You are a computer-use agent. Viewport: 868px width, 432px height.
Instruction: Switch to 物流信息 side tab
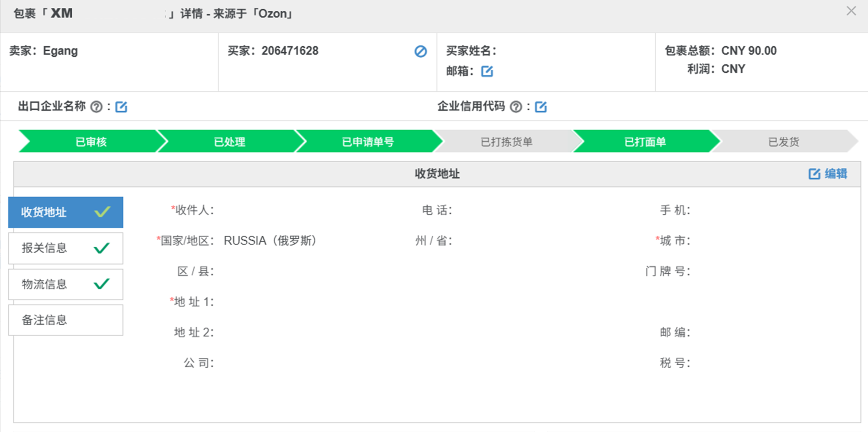tap(66, 284)
